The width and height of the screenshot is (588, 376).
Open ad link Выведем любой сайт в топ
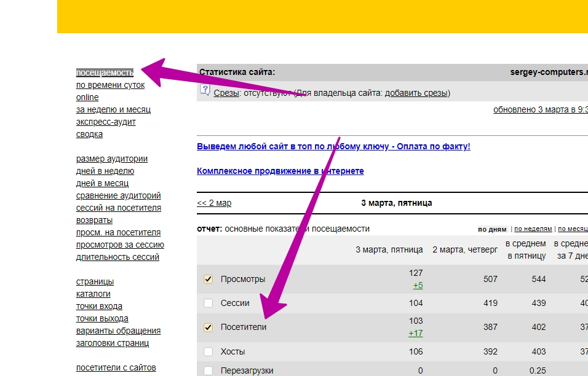tap(333, 146)
